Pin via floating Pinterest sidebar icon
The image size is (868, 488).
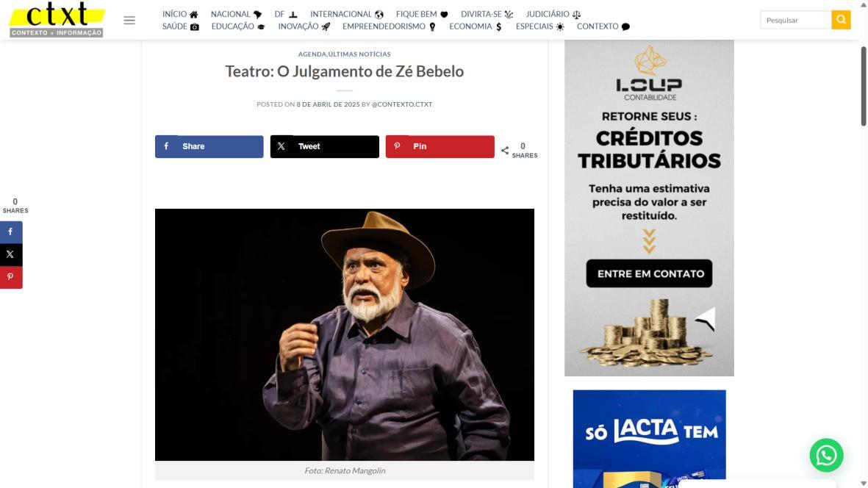point(11,277)
